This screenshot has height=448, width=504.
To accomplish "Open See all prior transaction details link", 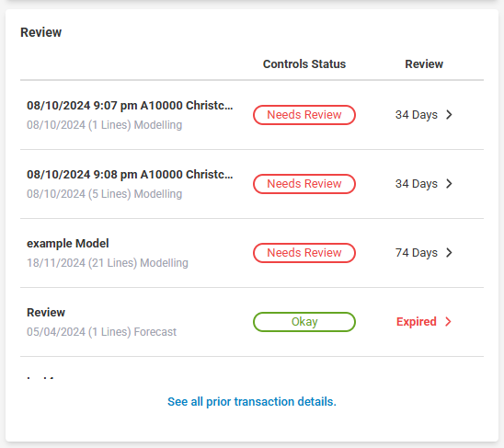I will 252,402.
